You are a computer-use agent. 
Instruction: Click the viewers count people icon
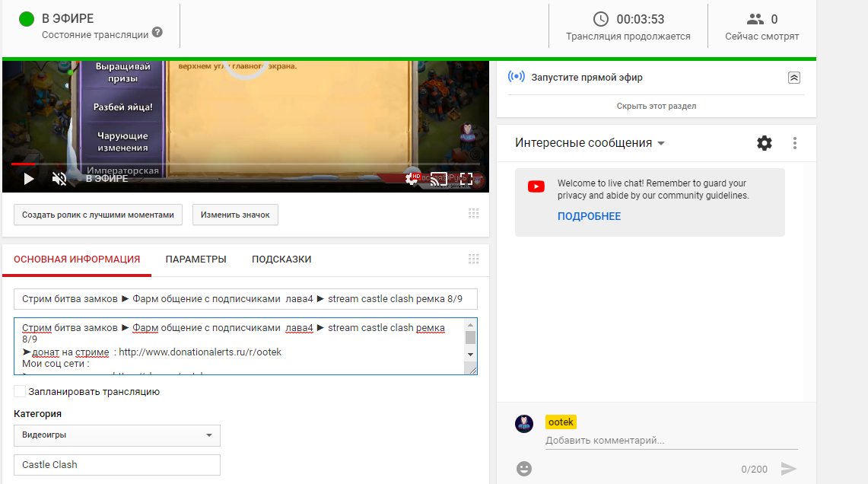755,19
